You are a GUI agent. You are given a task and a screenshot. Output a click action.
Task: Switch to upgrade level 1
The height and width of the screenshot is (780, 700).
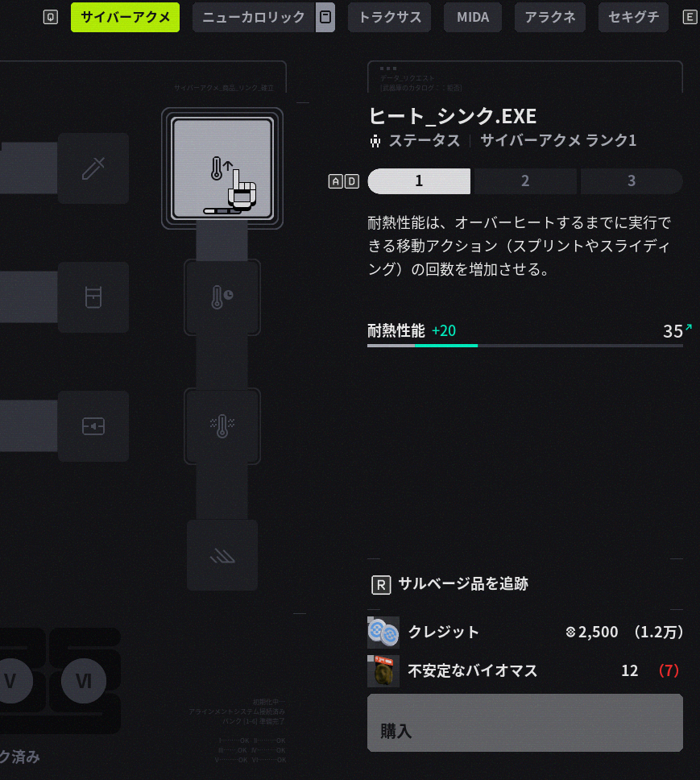(x=419, y=181)
